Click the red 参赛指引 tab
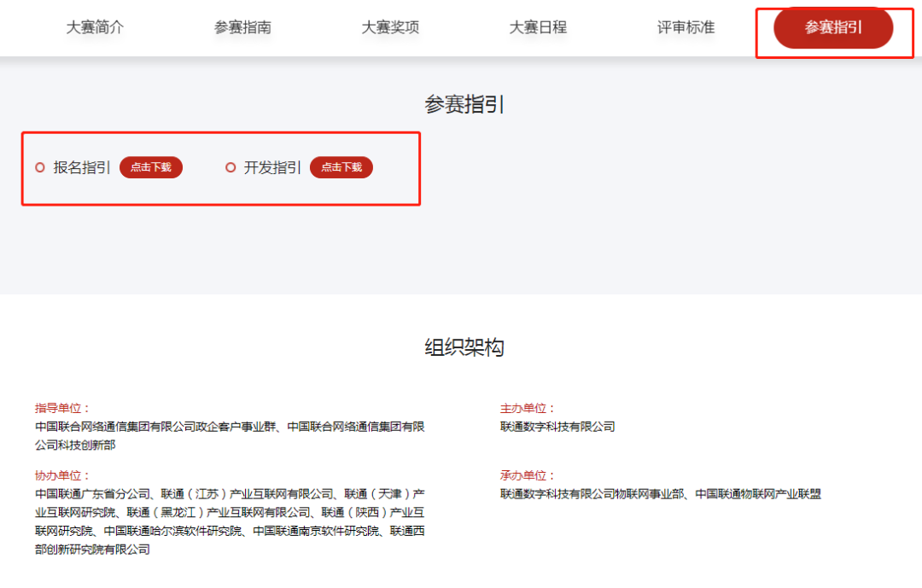 coord(833,27)
